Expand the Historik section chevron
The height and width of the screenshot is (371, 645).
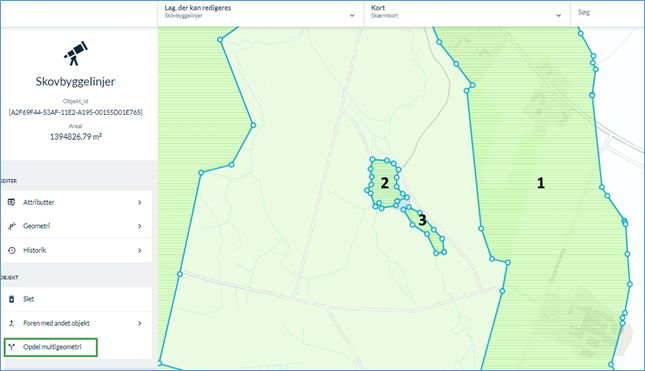[x=139, y=250]
